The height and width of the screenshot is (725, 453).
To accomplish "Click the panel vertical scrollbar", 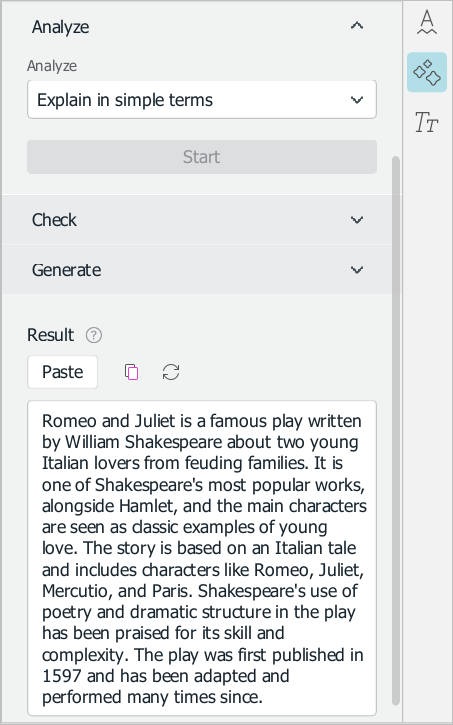I will click(396, 430).
